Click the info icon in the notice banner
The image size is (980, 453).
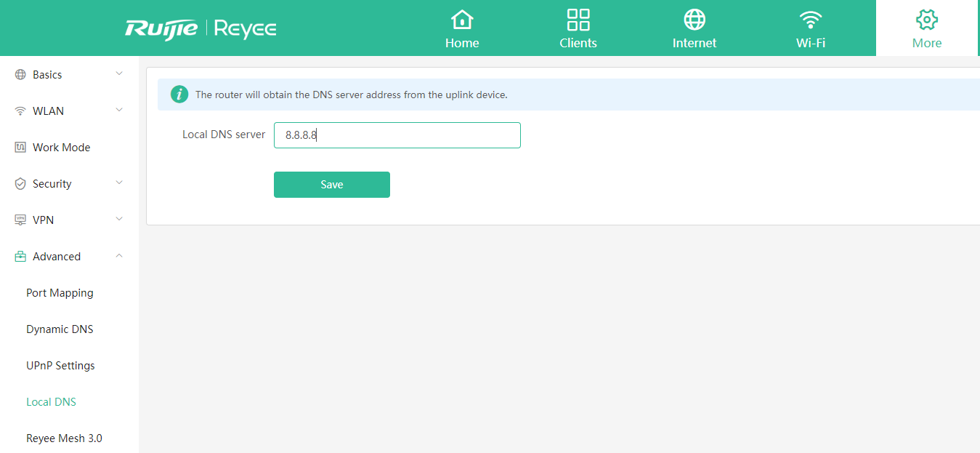(x=179, y=95)
